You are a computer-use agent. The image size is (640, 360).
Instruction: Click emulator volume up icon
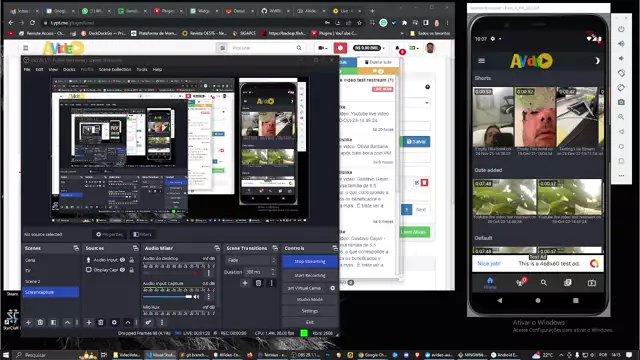click(621, 44)
